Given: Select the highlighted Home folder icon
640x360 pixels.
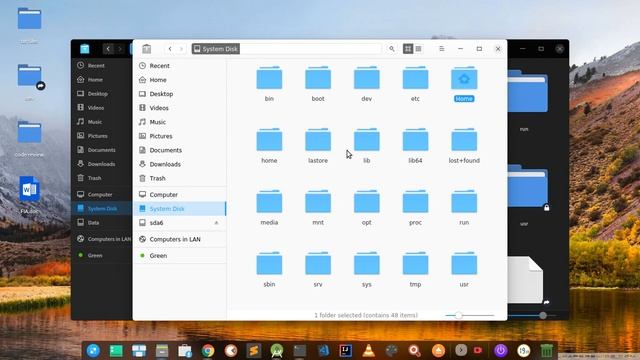Looking at the screenshot, I should pos(464,78).
